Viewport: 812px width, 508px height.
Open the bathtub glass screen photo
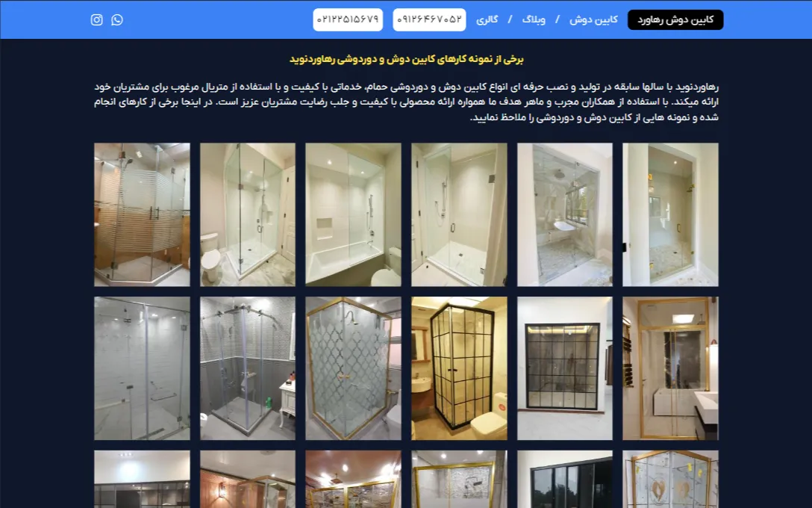pos(353,214)
